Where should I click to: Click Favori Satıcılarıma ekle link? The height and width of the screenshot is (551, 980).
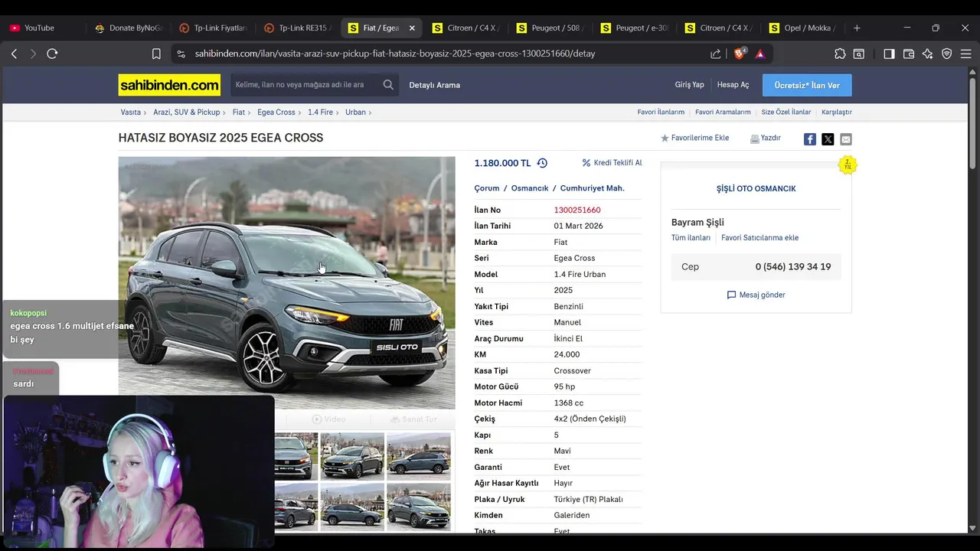click(759, 238)
